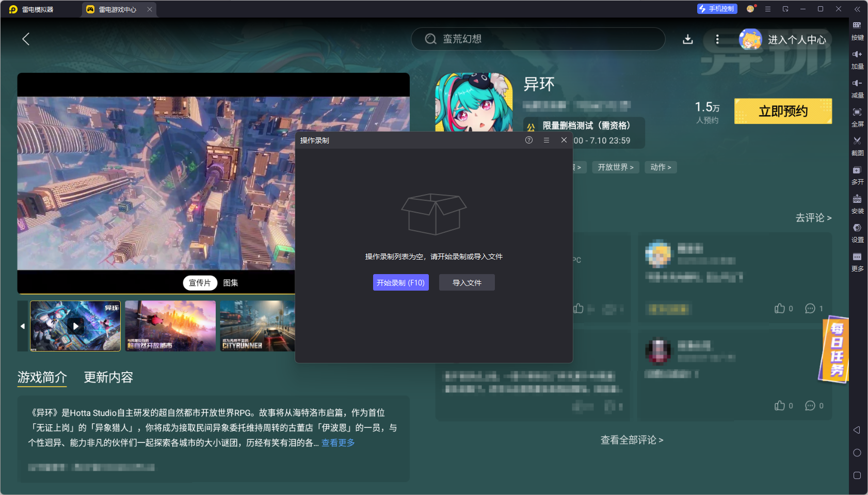Image resolution: width=868 pixels, height=495 pixels.
Task: Click 立即预约 reserve button
Action: (x=783, y=111)
